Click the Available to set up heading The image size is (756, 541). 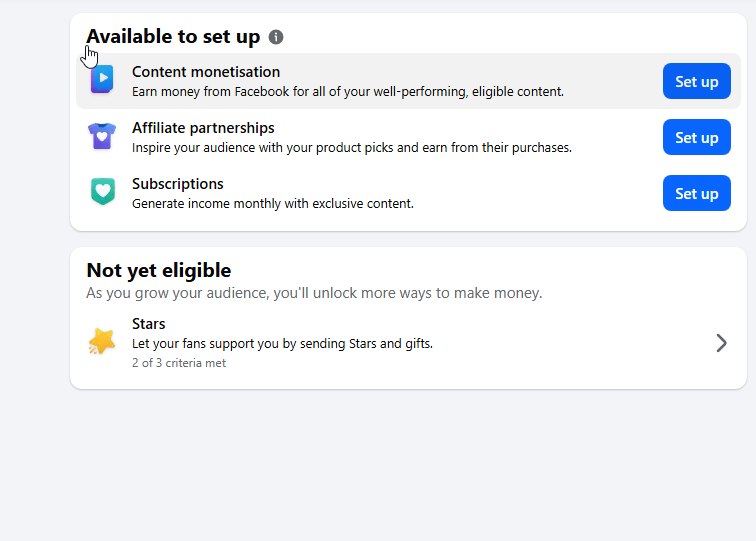[173, 37]
